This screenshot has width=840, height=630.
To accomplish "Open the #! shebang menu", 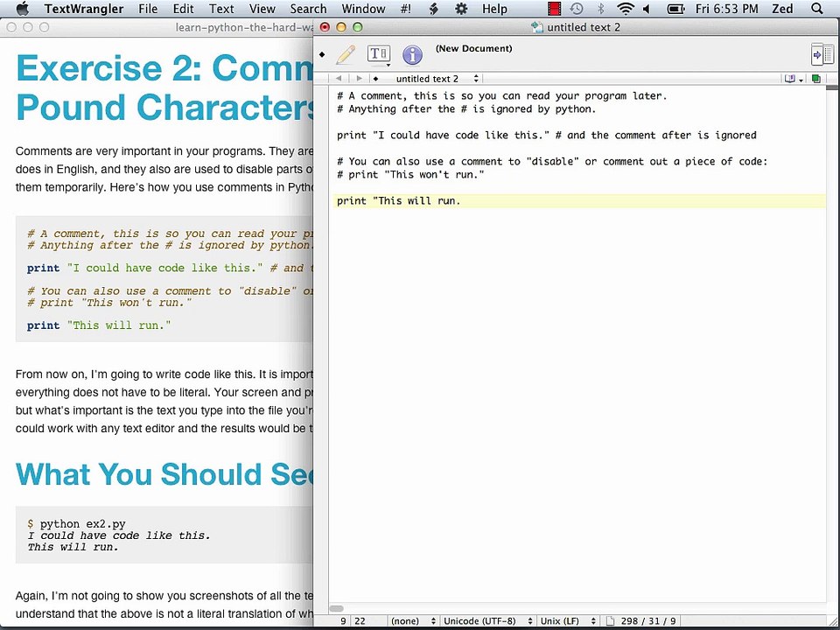I will click(406, 9).
